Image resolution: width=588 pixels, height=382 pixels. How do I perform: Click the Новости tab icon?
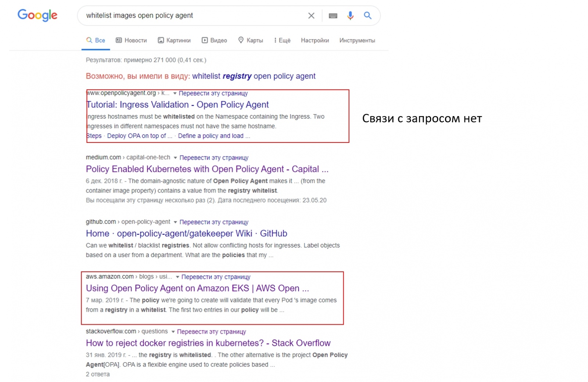(x=118, y=40)
